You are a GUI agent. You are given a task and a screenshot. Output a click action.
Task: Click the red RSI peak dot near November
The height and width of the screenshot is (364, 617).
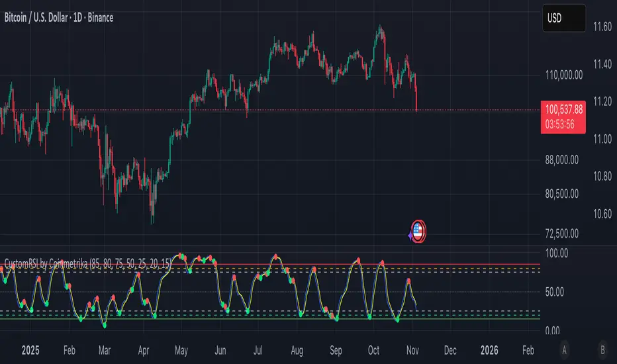pyautogui.click(x=408, y=281)
